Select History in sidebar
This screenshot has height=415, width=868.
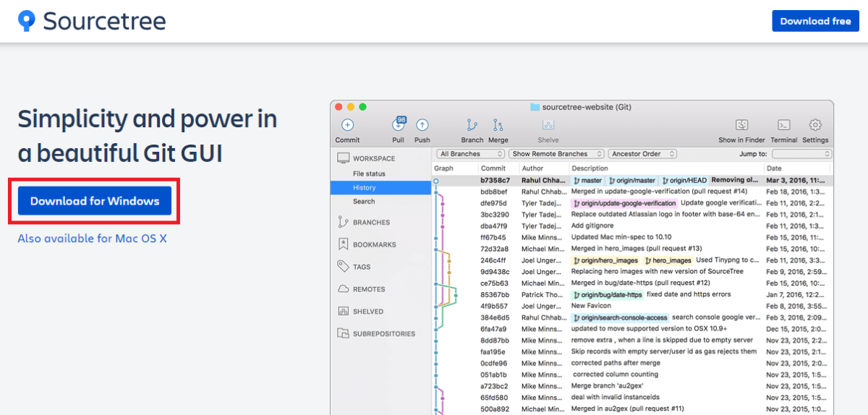coord(380,187)
